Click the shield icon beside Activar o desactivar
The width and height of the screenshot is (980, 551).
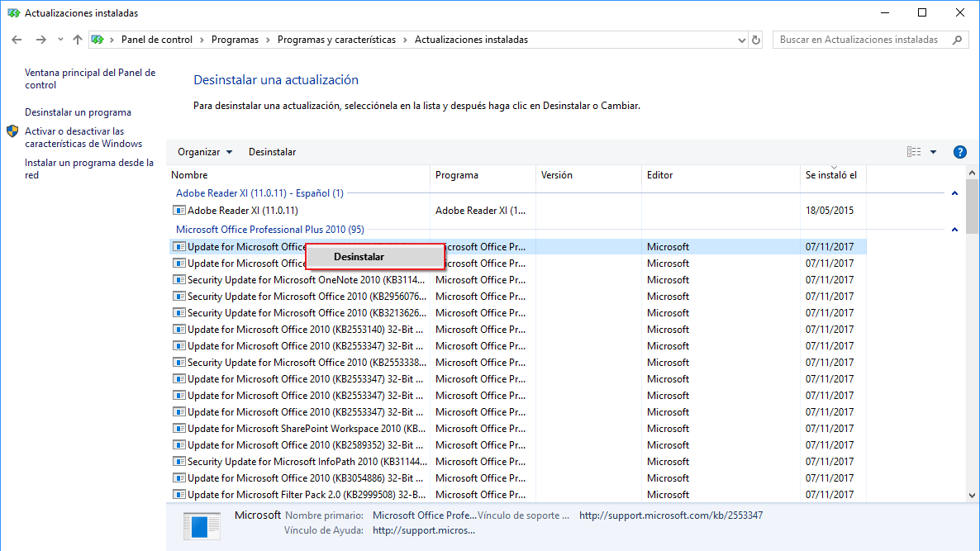[12, 131]
